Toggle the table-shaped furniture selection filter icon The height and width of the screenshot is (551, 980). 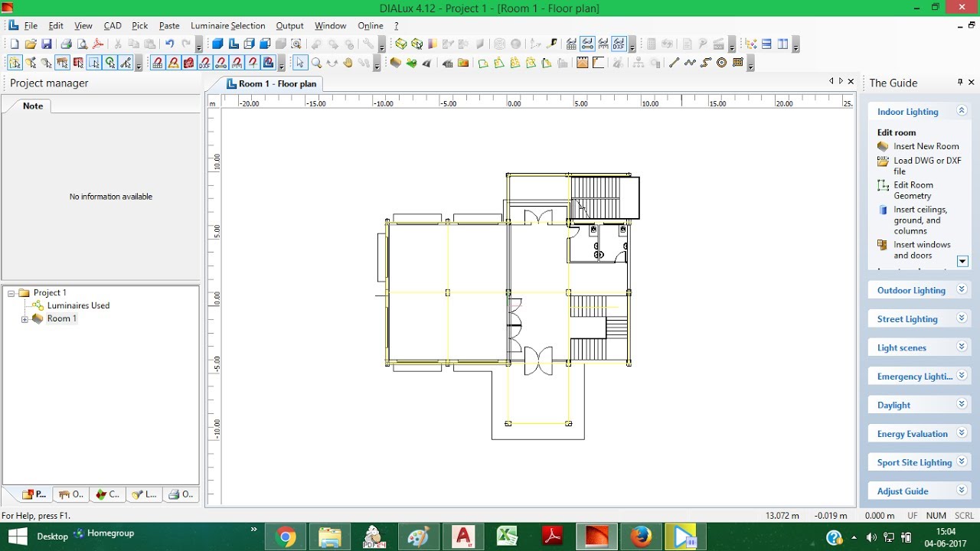tap(62, 63)
